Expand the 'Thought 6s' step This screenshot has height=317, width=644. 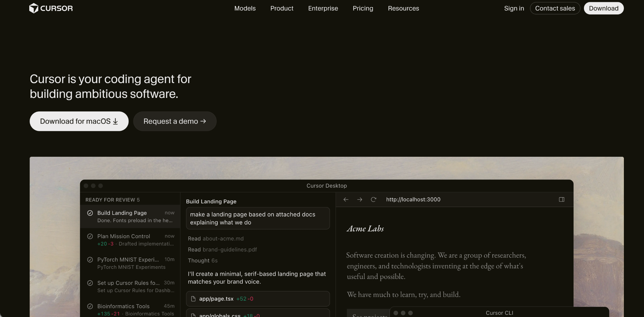tap(203, 261)
